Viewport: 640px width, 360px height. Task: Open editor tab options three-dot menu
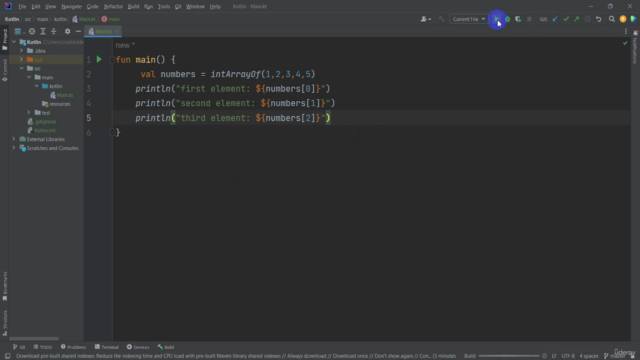pos(626,31)
